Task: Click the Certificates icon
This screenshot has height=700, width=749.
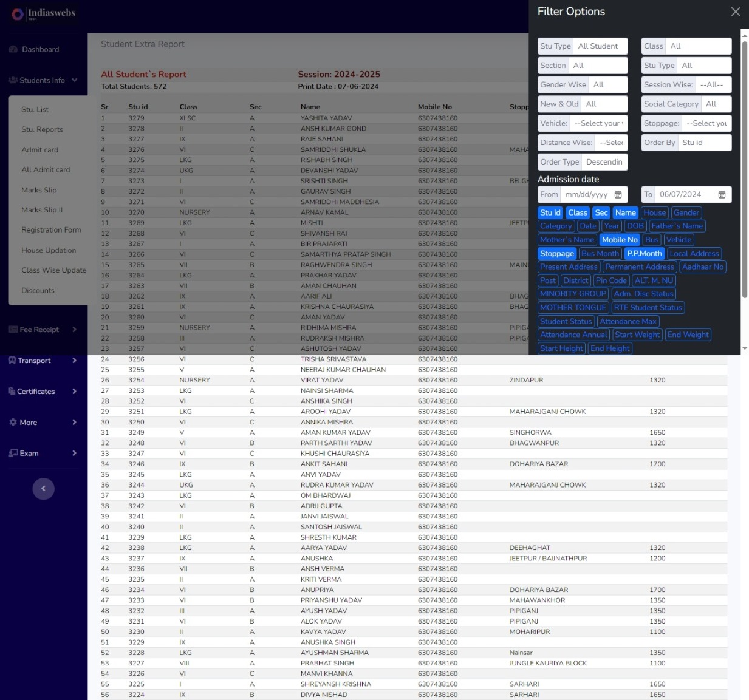Action: 12,392
